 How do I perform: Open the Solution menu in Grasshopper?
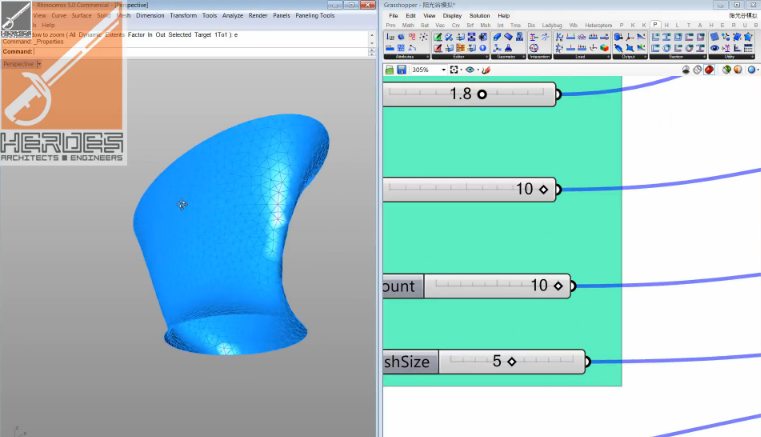click(x=479, y=16)
